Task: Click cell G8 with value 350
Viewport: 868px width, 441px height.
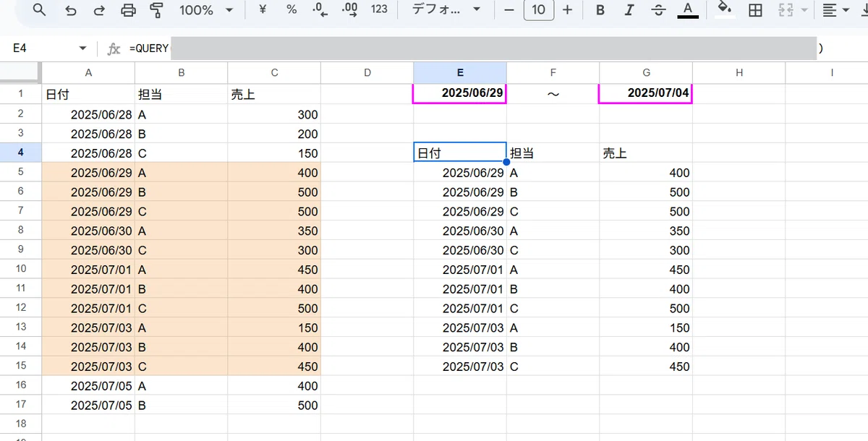Action: pos(646,231)
